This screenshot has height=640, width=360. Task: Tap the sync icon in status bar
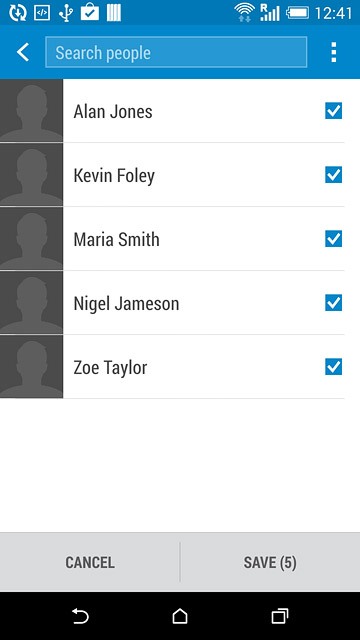coord(18,13)
